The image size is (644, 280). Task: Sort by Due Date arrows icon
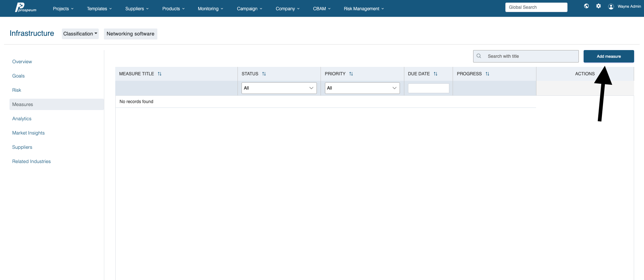click(435, 74)
